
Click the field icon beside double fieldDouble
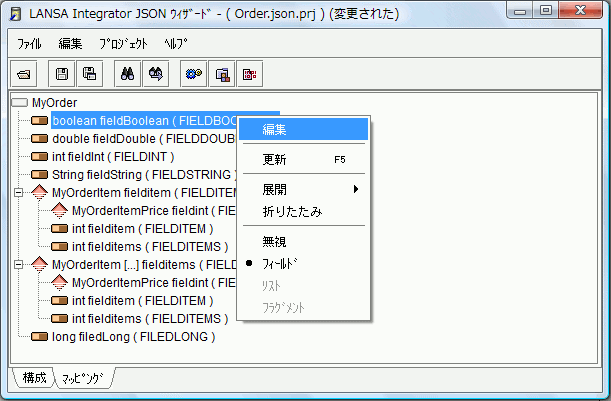(x=39, y=139)
